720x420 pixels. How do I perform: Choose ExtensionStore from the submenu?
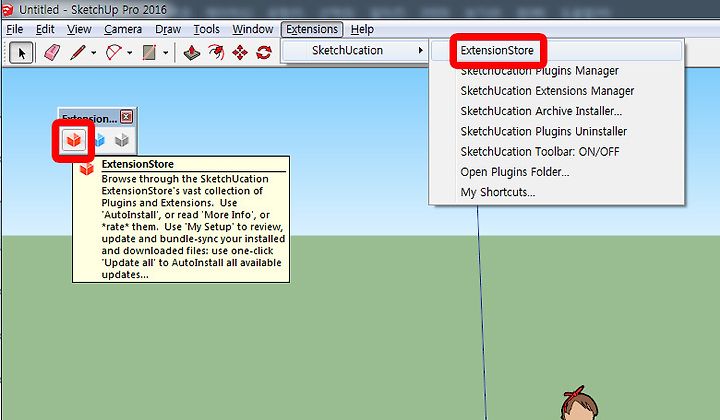point(557,50)
